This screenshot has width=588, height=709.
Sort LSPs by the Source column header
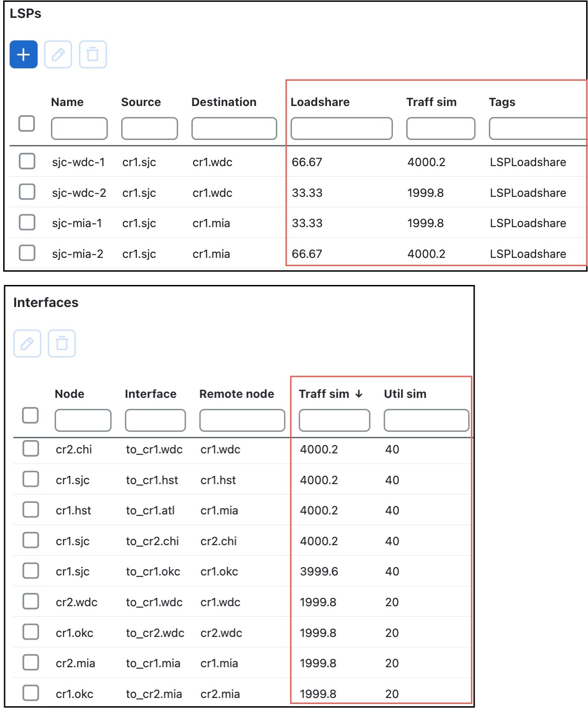pyautogui.click(x=141, y=102)
